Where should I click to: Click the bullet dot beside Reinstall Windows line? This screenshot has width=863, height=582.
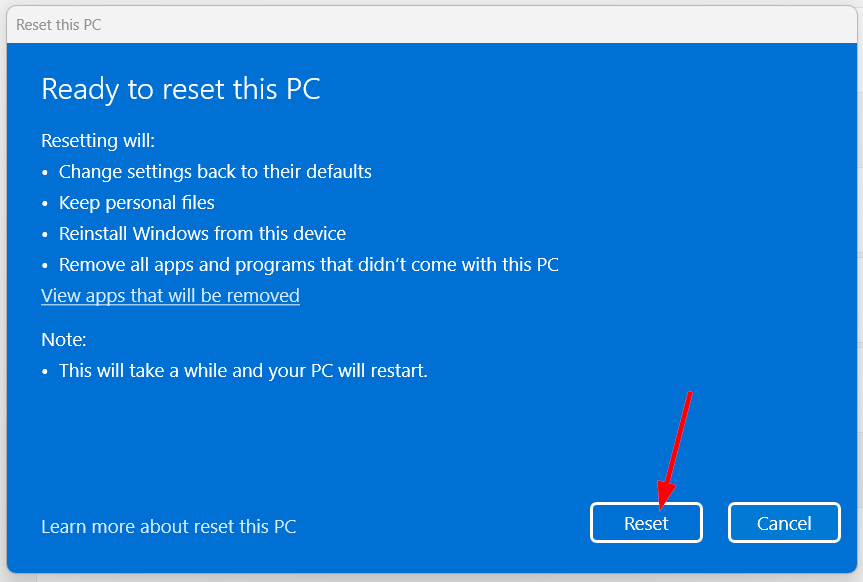pos(45,235)
